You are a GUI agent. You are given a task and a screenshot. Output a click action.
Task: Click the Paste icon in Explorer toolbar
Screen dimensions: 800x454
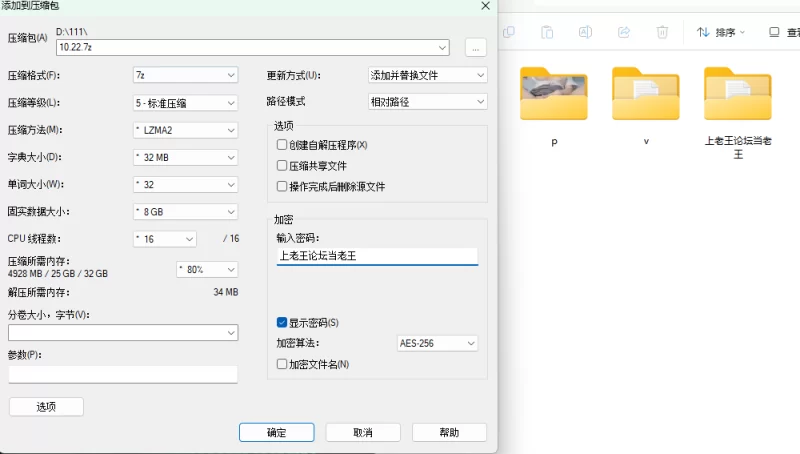click(x=547, y=32)
